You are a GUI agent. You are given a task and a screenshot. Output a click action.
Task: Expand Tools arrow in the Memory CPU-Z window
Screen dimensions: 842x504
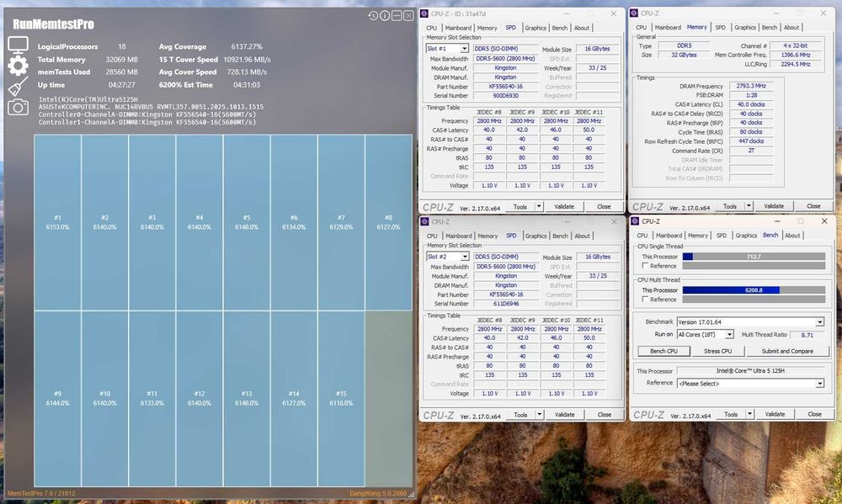749,206
